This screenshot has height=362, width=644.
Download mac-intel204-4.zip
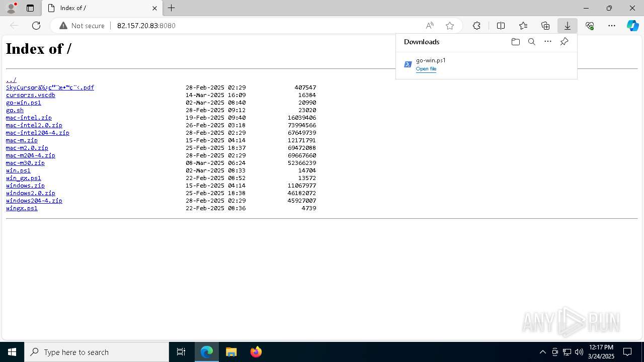tap(38, 133)
